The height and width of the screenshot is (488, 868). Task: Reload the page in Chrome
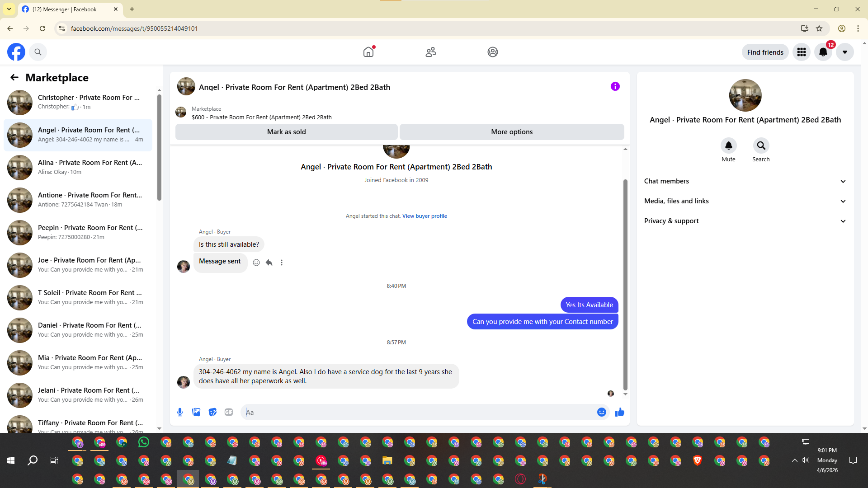pyautogui.click(x=42, y=28)
